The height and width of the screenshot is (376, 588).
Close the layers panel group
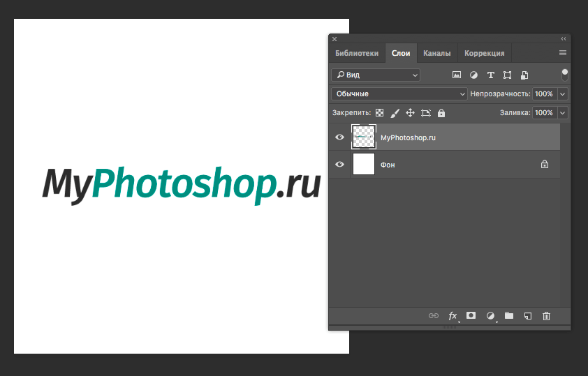(335, 39)
